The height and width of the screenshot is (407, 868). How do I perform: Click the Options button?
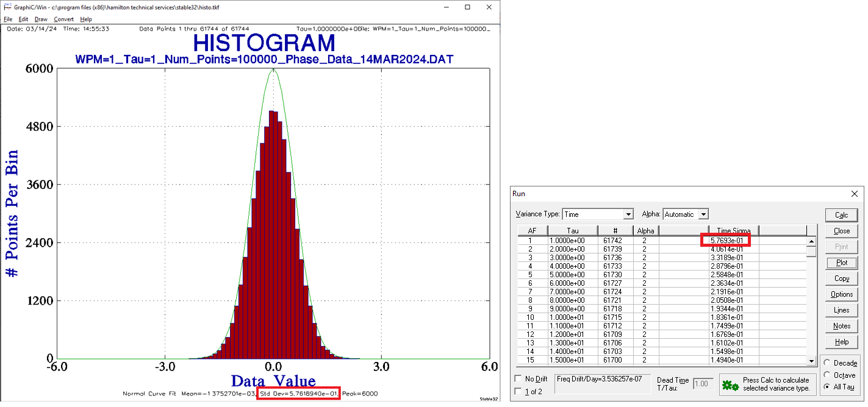(842, 294)
